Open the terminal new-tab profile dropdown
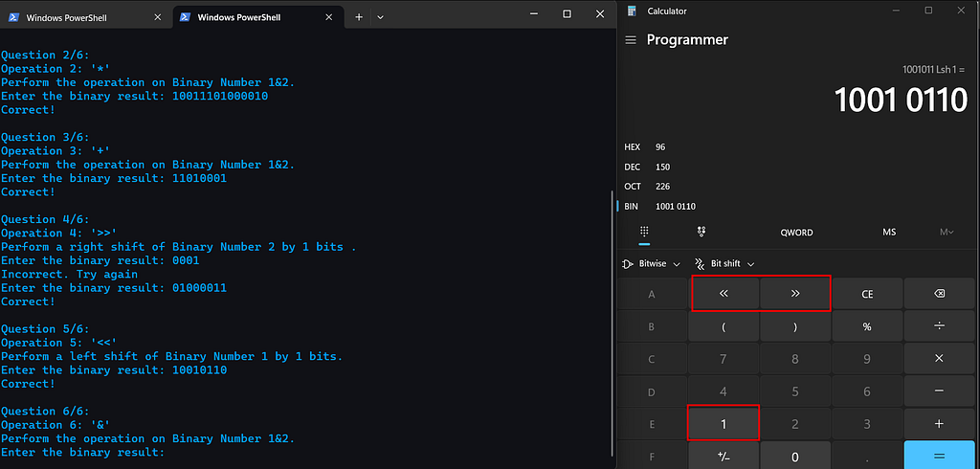Image resolution: width=980 pixels, height=469 pixels. point(380,17)
